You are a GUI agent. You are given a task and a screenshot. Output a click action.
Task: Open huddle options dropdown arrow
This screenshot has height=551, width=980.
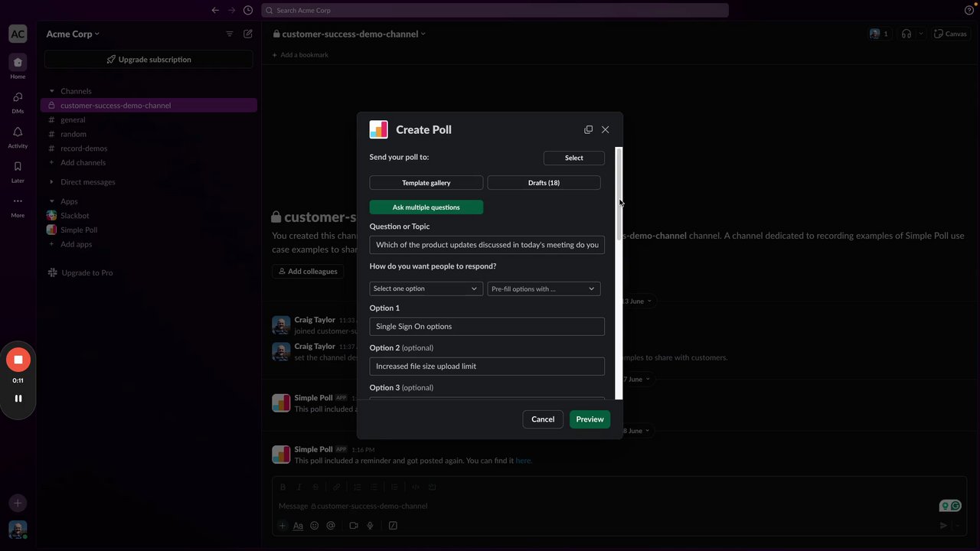(921, 34)
